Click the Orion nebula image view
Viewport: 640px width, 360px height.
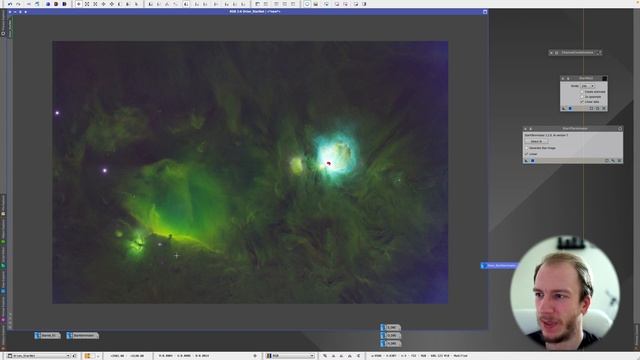coord(250,172)
